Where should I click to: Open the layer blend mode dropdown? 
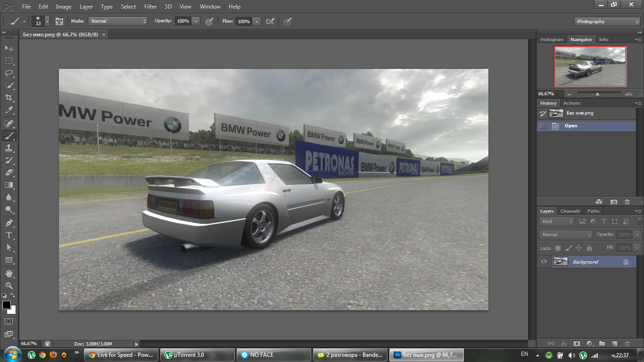pyautogui.click(x=566, y=234)
